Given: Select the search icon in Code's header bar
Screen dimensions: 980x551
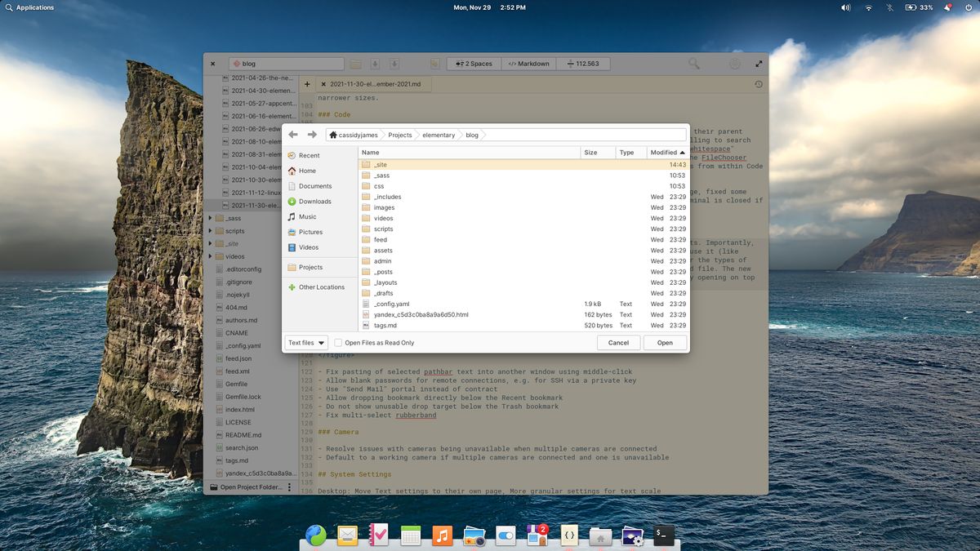Looking at the screenshot, I should 693,63.
